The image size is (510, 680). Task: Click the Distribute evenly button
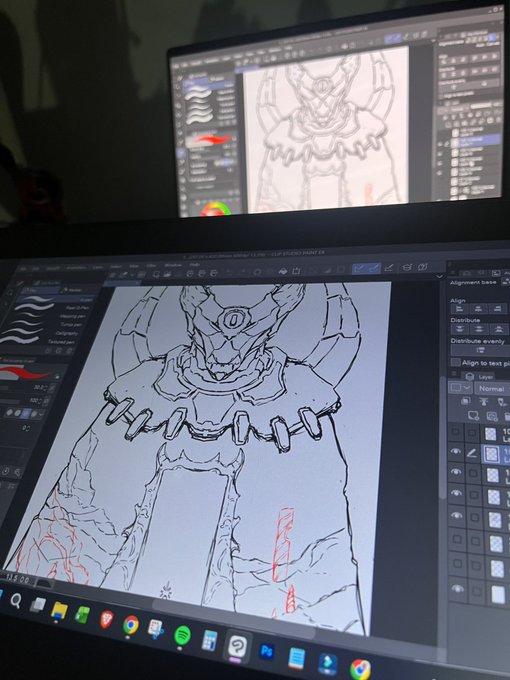click(x=481, y=350)
